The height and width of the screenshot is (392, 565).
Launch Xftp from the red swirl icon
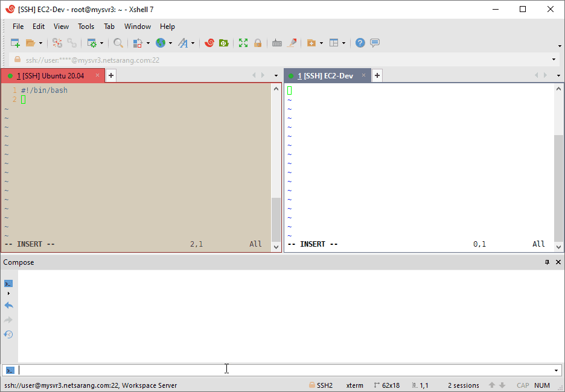pos(209,43)
